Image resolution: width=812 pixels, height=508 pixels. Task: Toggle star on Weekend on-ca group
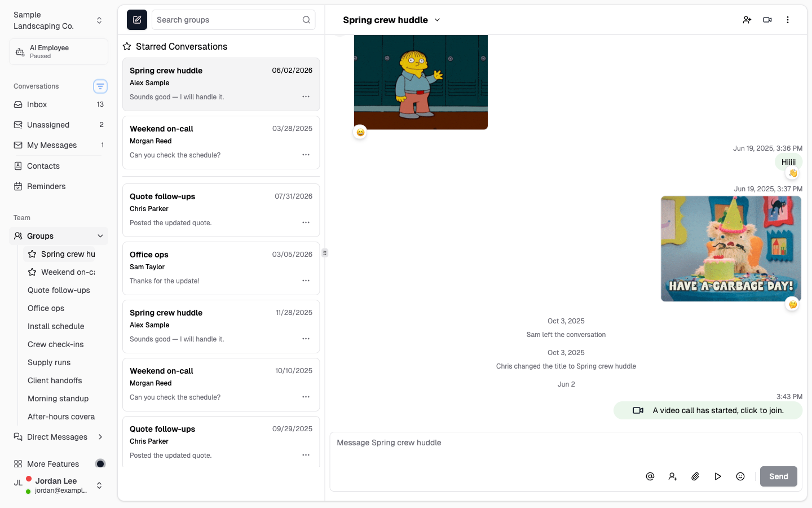tap(32, 272)
